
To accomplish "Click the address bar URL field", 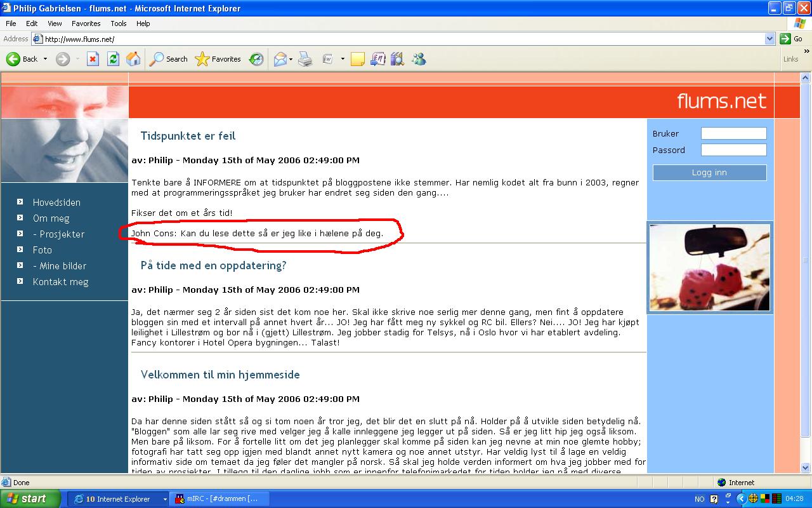I will point(403,39).
